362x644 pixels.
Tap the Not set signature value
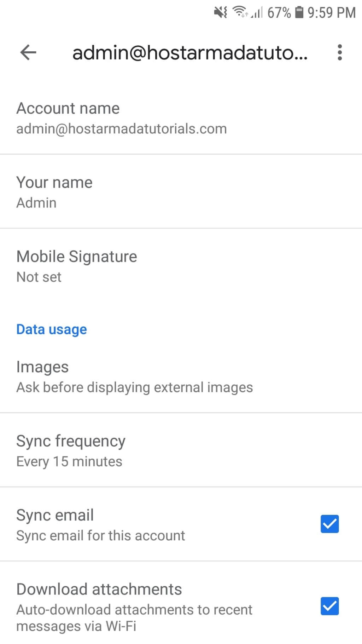[x=39, y=277]
